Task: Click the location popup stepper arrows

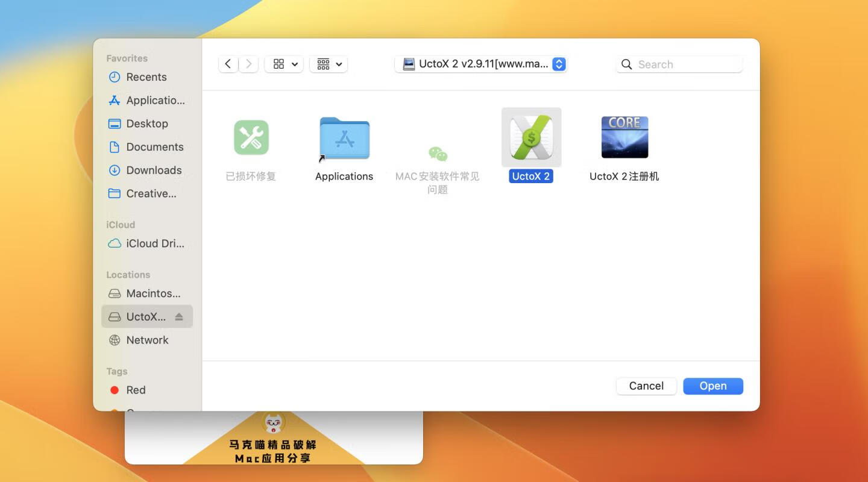Action: pyautogui.click(x=559, y=64)
